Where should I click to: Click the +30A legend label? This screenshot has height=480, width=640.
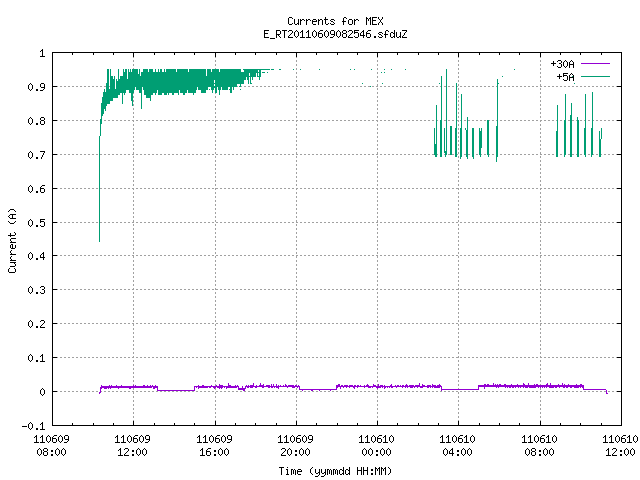[562, 64]
